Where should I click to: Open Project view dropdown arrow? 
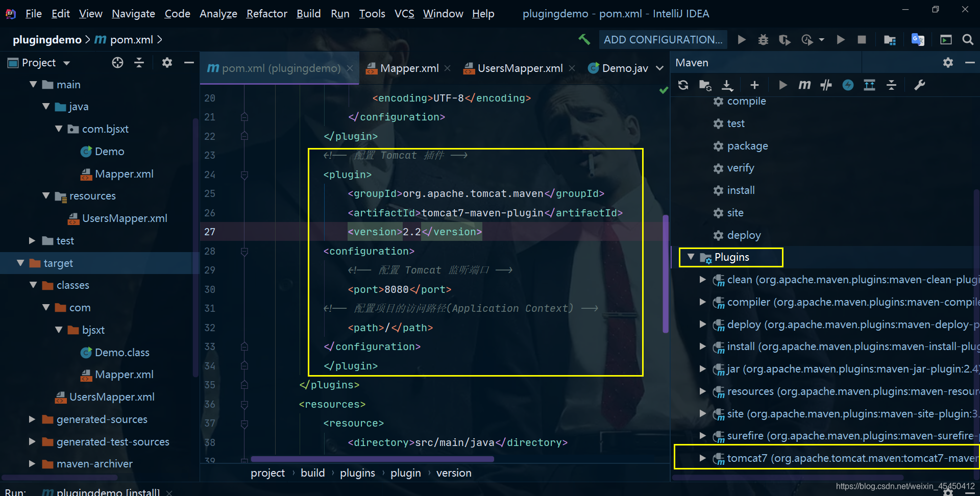(66, 63)
